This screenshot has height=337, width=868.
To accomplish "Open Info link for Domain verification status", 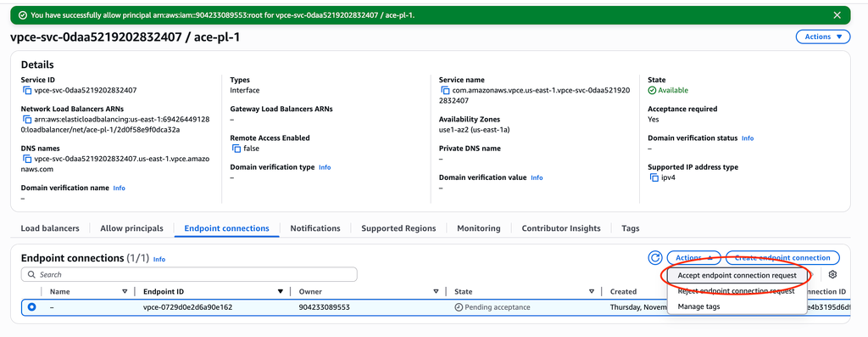I will click(748, 138).
